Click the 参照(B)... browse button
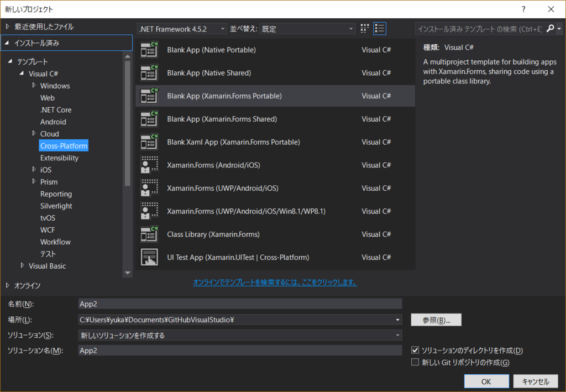 pyautogui.click(x=436, y=320)
